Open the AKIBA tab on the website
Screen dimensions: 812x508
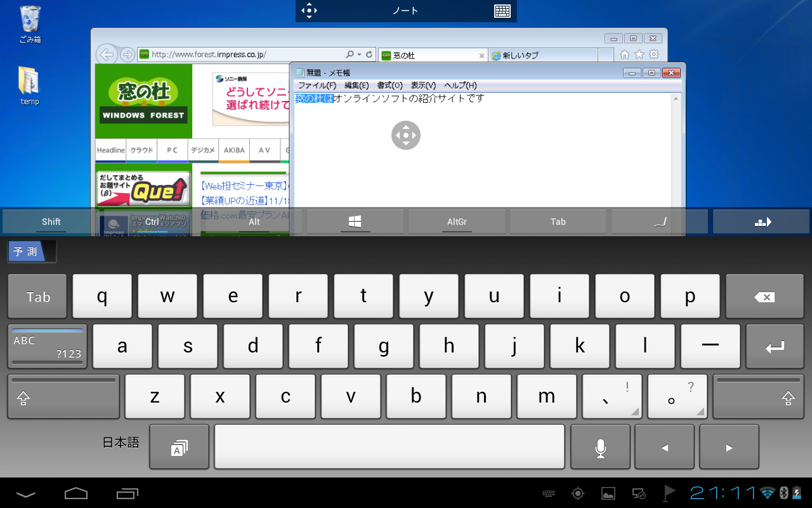[x=234, y=150]
